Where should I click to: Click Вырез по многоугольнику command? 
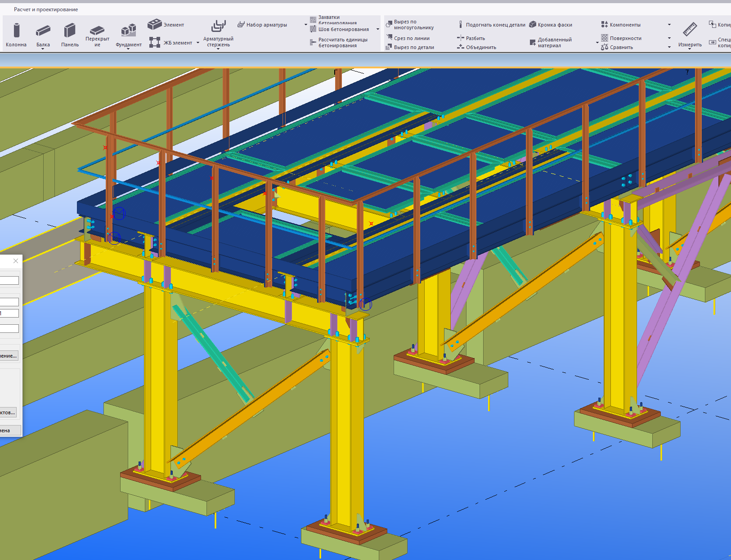coord(410,25)
